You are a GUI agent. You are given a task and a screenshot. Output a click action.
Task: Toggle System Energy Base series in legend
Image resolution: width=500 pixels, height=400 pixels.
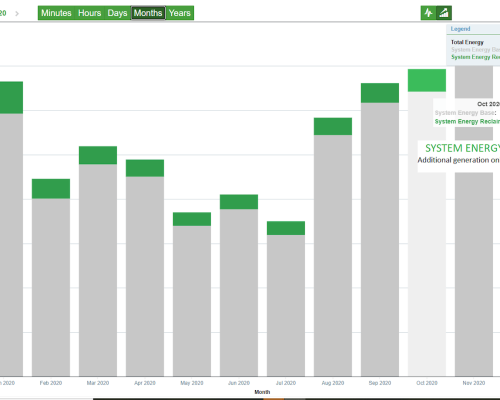(x=475, y=50)
